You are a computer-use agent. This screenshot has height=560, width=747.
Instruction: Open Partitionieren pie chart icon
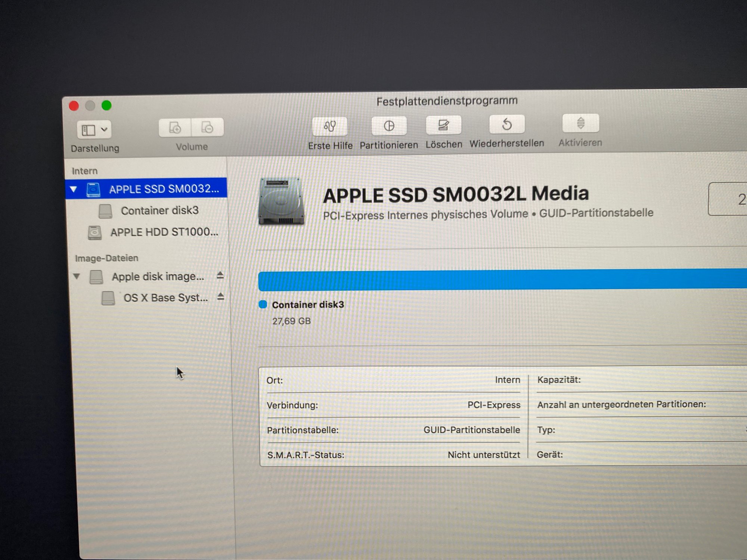pos(389,125)
